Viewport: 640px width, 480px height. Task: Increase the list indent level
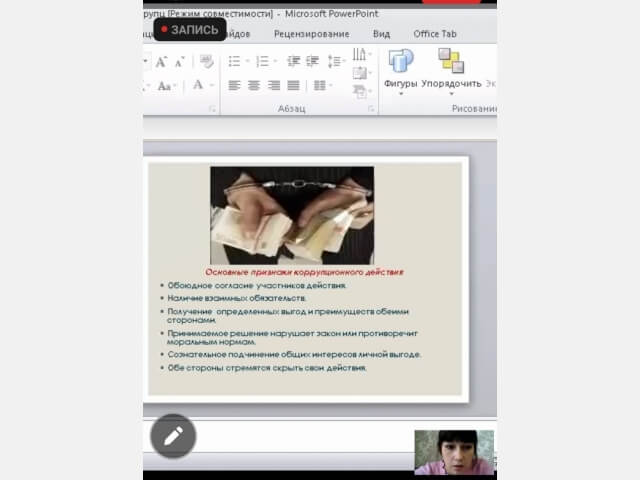click(313, 61)
